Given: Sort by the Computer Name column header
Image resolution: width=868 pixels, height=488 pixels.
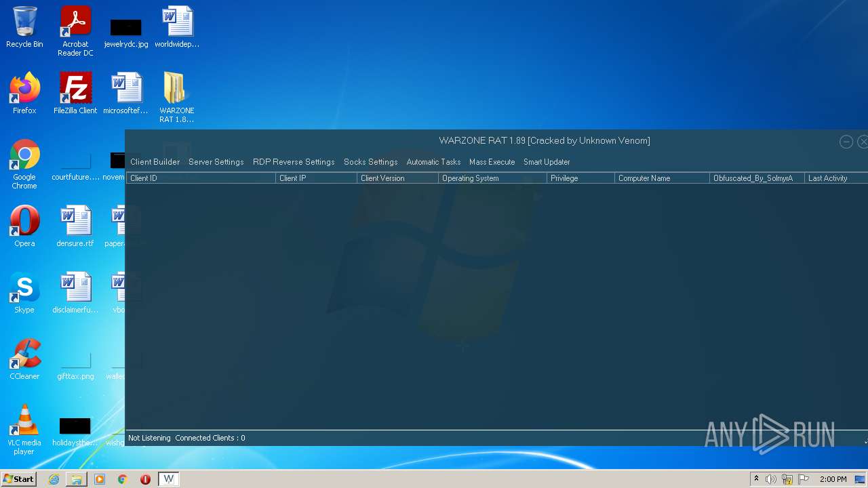Looking at the screenshot, I should click(662, 178).
